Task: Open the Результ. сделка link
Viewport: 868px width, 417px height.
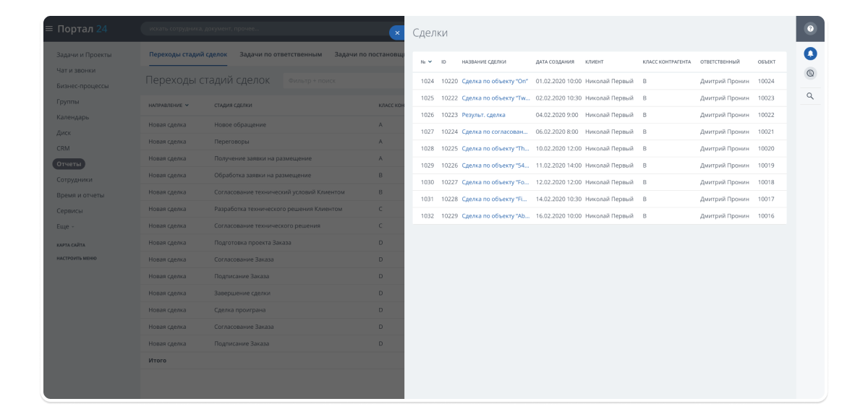Action: pos(483,115)
